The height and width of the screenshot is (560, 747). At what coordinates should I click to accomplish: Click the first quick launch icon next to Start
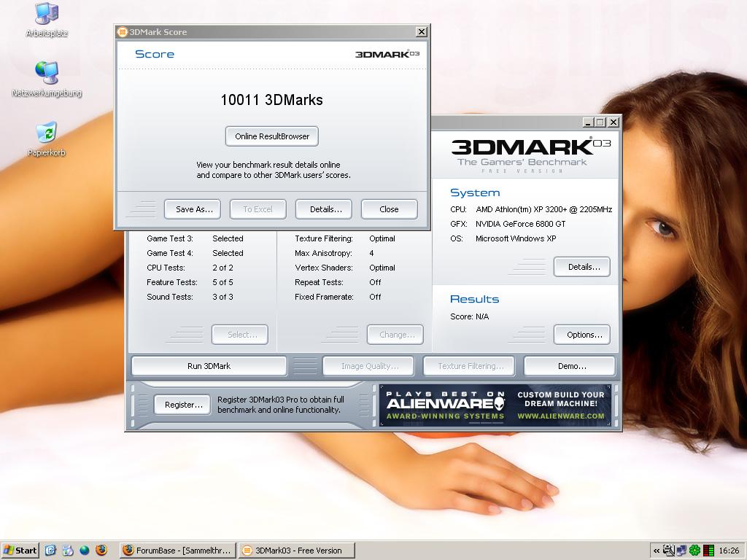[x=50, y=551]
